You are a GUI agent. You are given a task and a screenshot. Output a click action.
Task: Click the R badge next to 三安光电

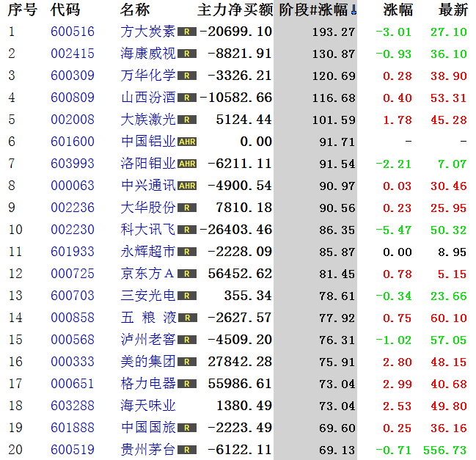[x=187, y=296]
